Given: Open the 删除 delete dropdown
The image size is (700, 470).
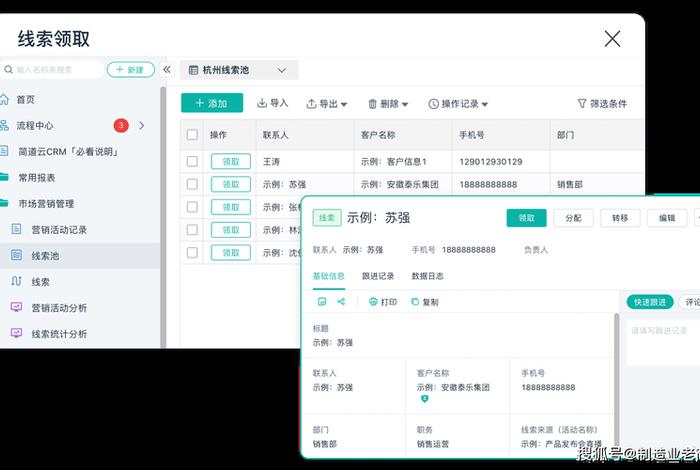Looking at the screenshot, I should click(x=388, y=104).
